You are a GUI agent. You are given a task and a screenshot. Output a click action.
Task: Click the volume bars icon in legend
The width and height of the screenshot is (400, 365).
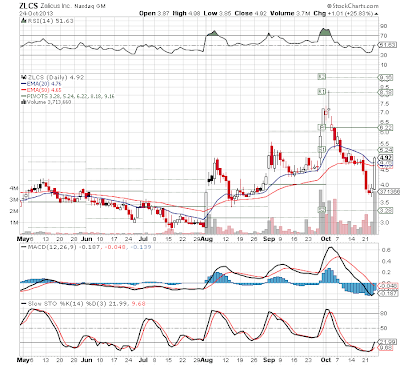coord(23,102)
